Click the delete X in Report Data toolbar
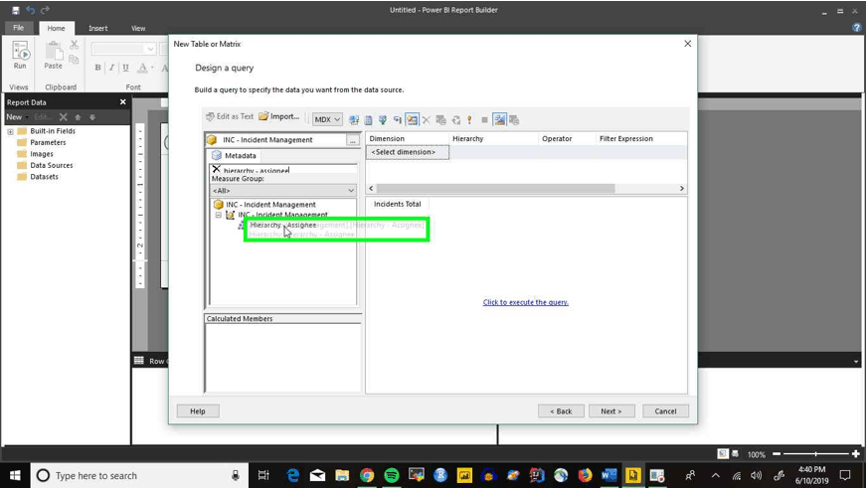Viewport: 868px width, 489px height. pyautogui.click(x=63, y=116)
